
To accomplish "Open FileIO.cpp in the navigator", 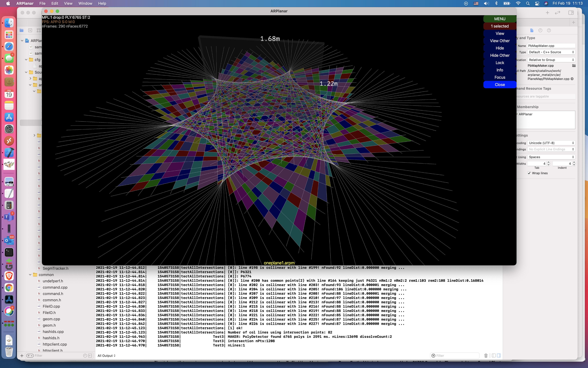I will coord(51,306).
